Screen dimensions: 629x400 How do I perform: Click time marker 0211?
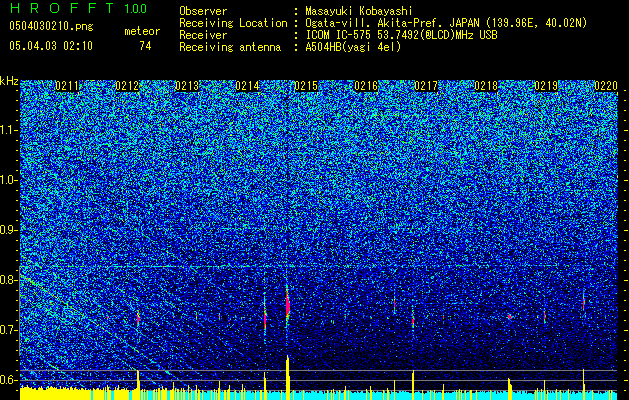tap(67, 86)
